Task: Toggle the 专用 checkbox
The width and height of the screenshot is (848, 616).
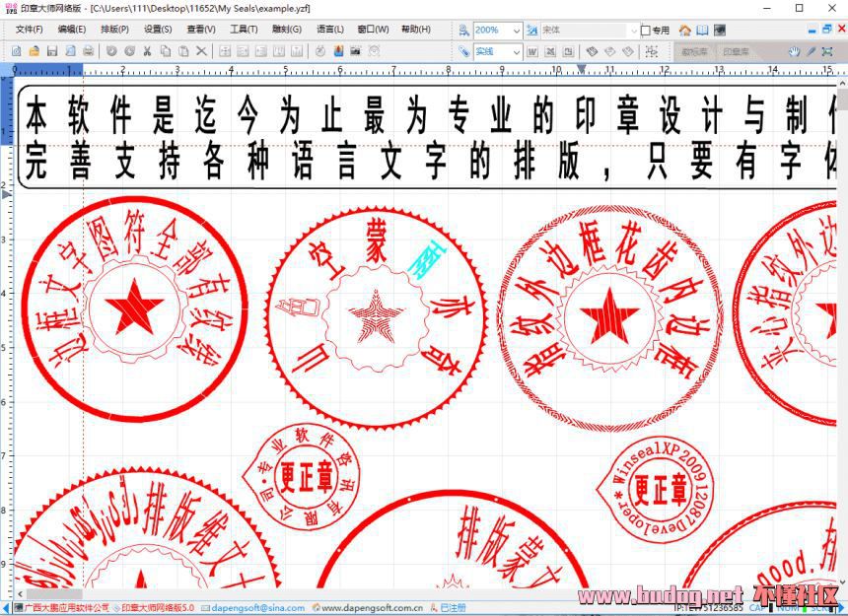Action: 645,31
